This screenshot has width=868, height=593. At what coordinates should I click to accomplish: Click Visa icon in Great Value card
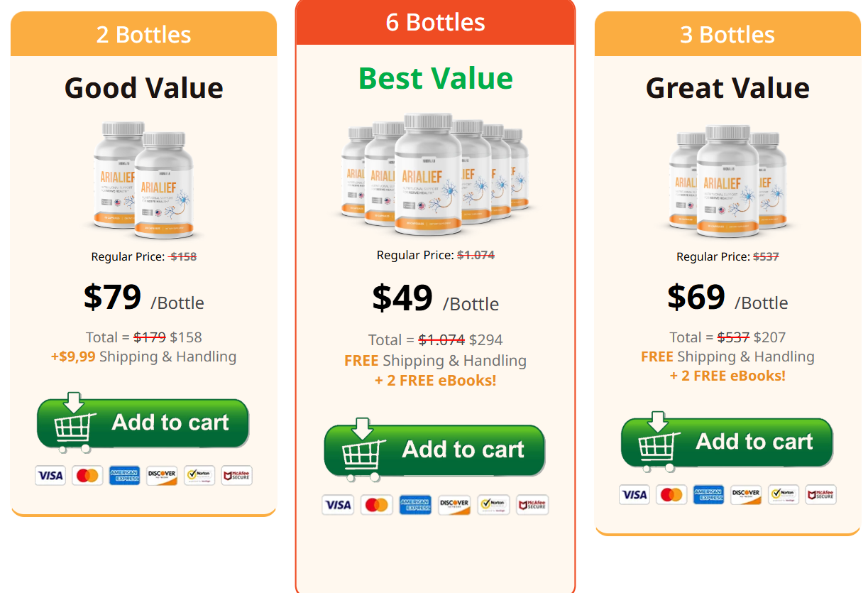click(634, 495)
